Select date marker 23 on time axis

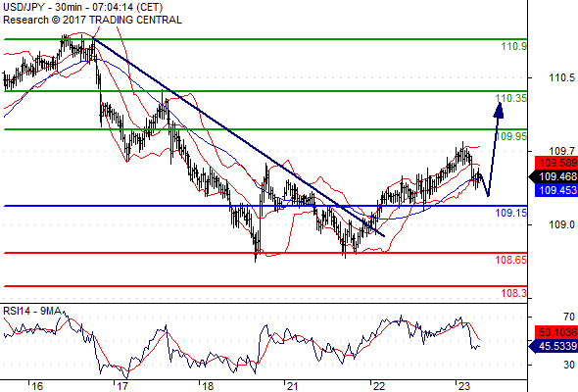(463, 386)
